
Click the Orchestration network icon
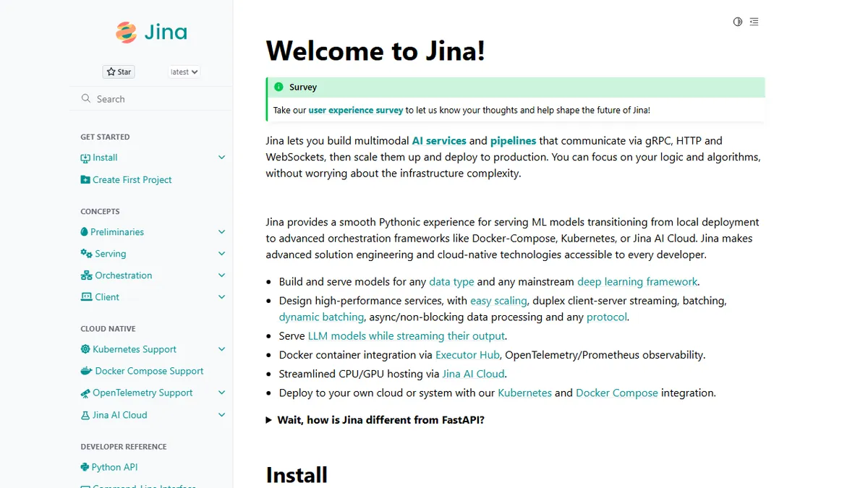coord(86,275)
